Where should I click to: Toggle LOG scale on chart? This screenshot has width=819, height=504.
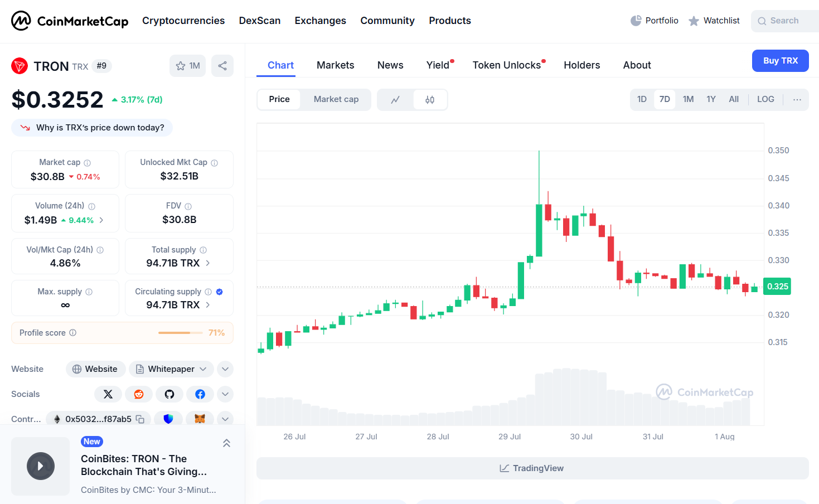click(765, 99)
